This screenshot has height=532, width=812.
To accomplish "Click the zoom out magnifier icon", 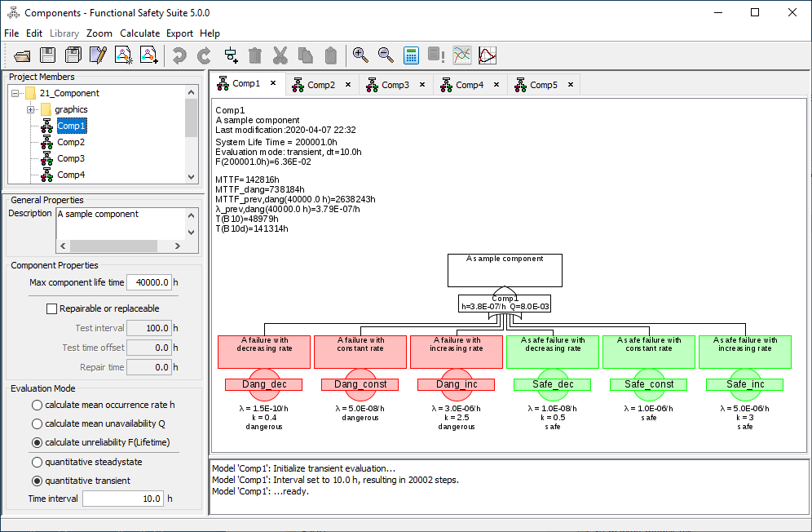I will (386, 55).
